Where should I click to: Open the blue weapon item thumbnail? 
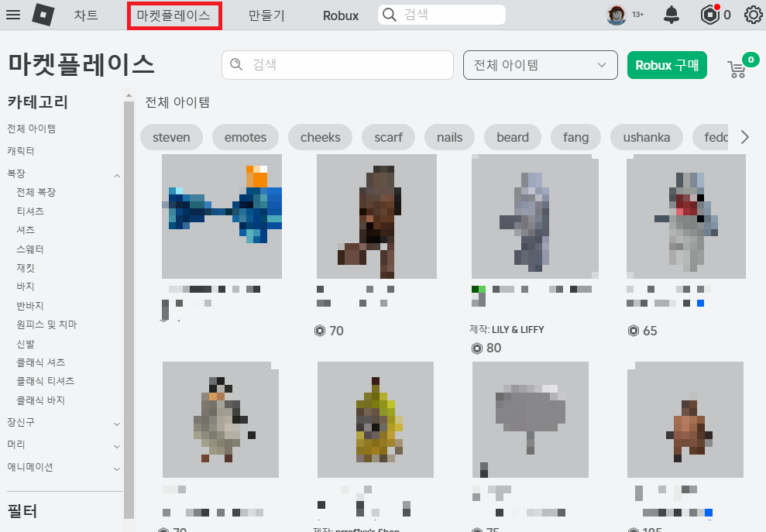pos(222,216)
